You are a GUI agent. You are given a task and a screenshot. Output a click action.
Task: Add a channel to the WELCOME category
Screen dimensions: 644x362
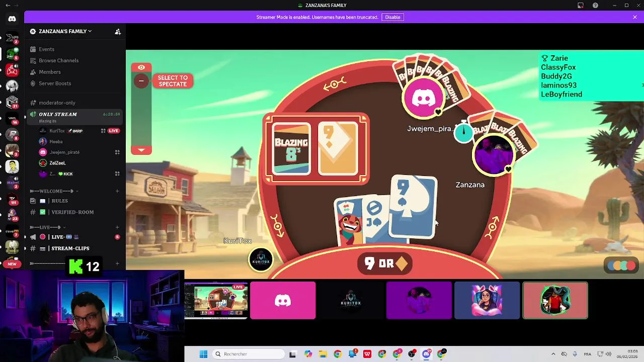coord(117,191)
